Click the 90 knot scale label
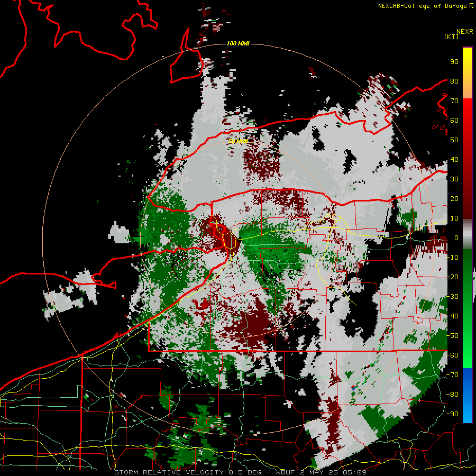476x476 pixels. click(454, 62)
